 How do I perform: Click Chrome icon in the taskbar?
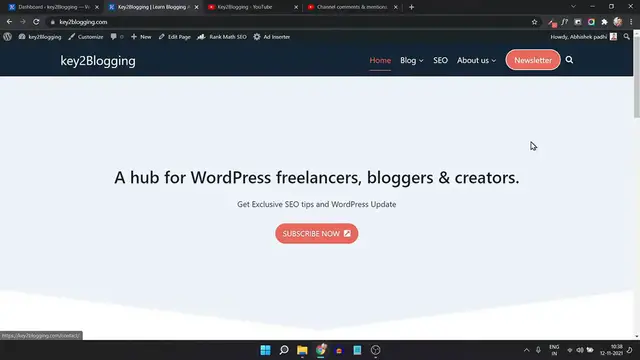coord(321,350)
